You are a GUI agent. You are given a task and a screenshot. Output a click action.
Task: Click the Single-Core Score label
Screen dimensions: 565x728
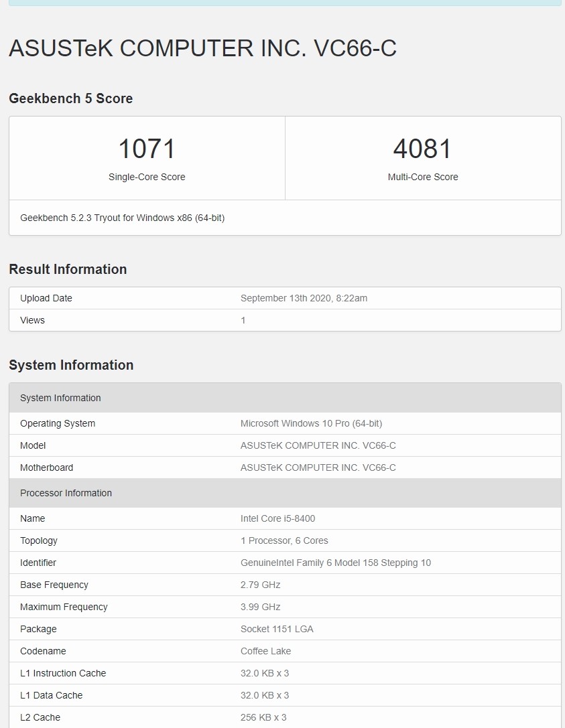(147, 177)
